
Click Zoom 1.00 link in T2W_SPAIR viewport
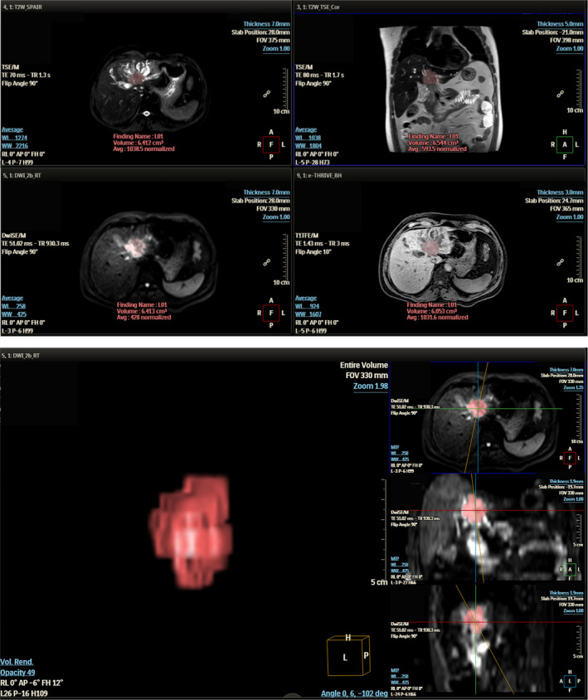click(x=276, y=49)
